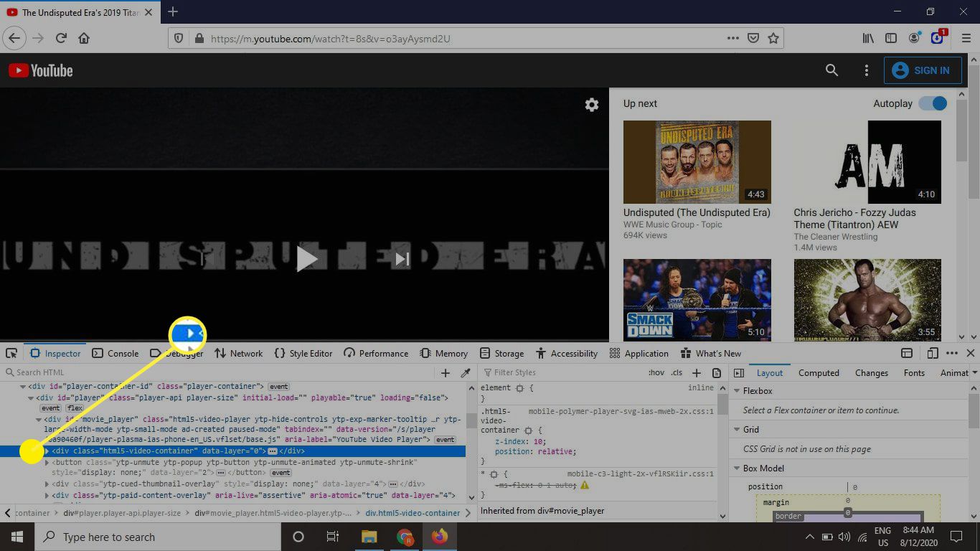Open Chris Jericho Fozzy Judas video title
The image size is (980, 551).
(x=854, y=219)
